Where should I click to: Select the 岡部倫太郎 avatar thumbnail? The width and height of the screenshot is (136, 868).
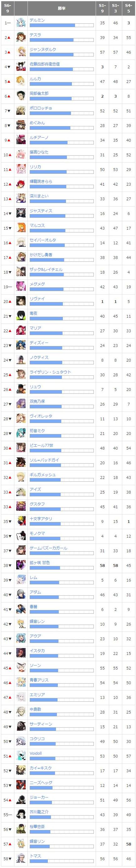click(21, 96)
